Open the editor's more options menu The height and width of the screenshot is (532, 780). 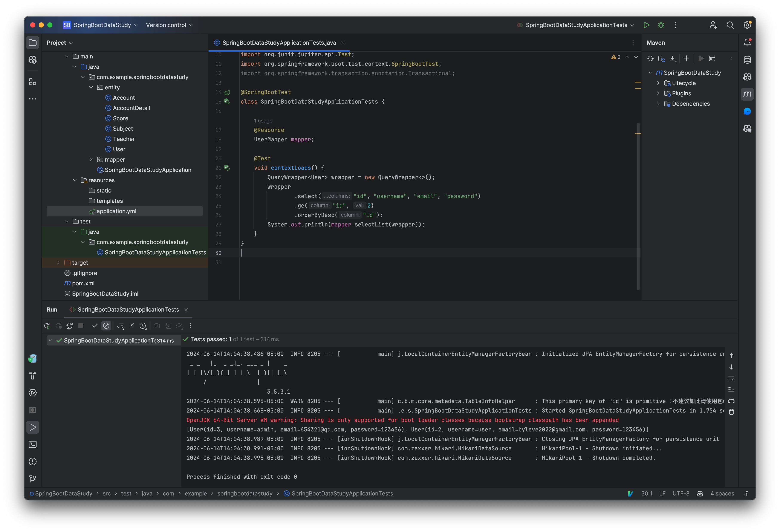[633, 43]
